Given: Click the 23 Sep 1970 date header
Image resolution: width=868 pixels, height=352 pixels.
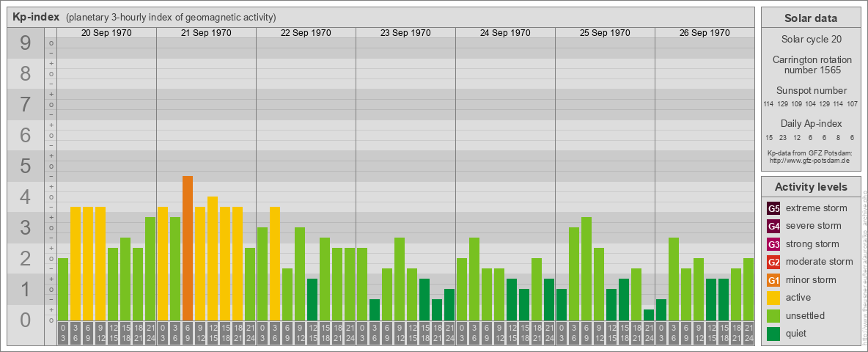Looking at the screenshot, I should 405,33.
